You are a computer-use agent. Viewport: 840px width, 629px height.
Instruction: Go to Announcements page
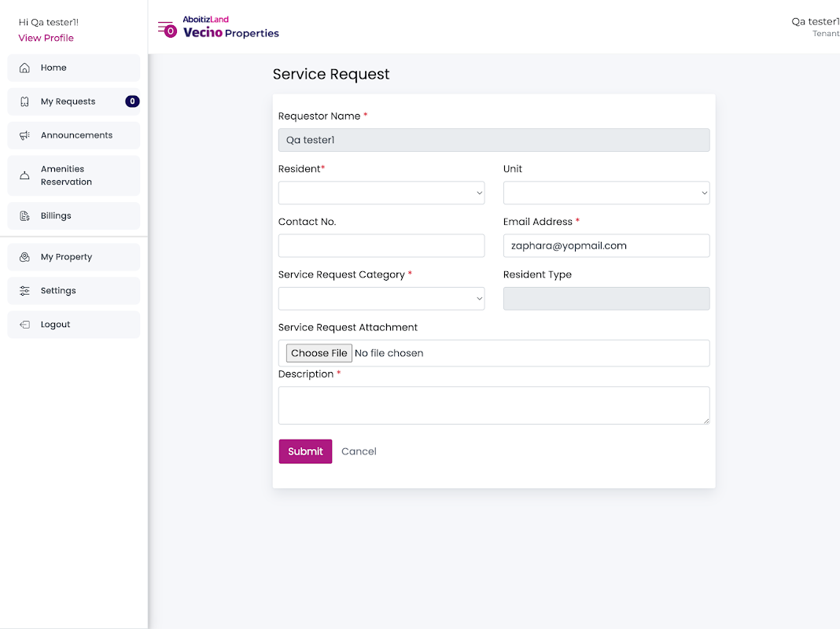(x=74, y=135)
